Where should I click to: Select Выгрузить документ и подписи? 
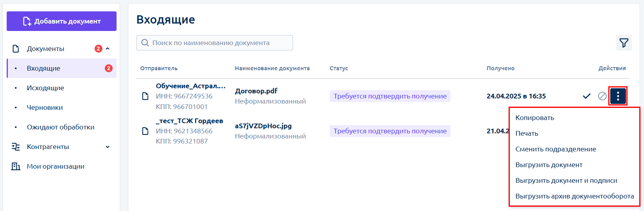(566, 180)
